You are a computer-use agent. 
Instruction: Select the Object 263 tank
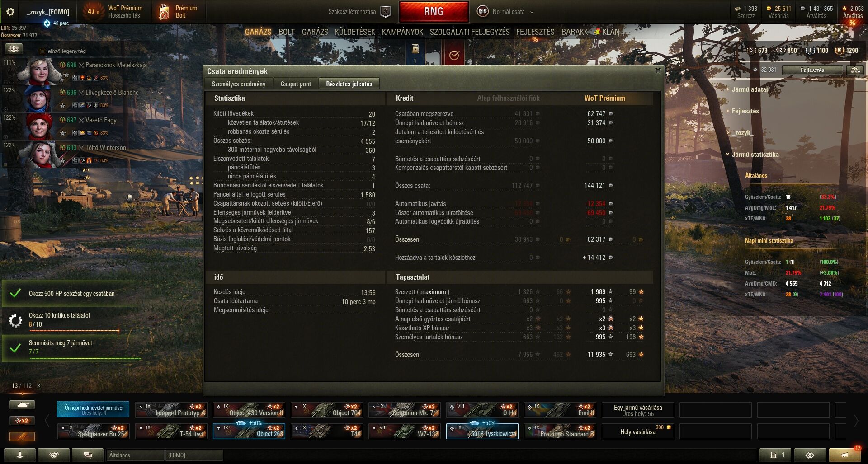[249, 431]
